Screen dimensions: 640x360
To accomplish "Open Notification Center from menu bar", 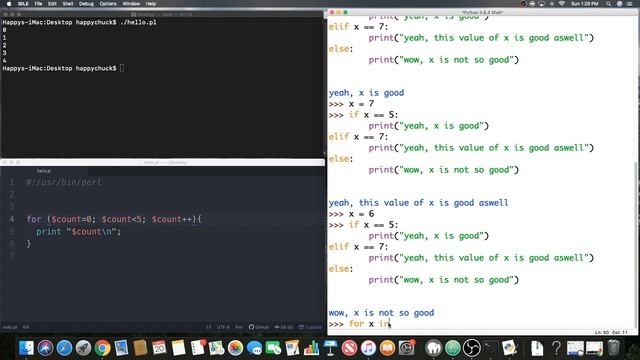I will point(629,4).
